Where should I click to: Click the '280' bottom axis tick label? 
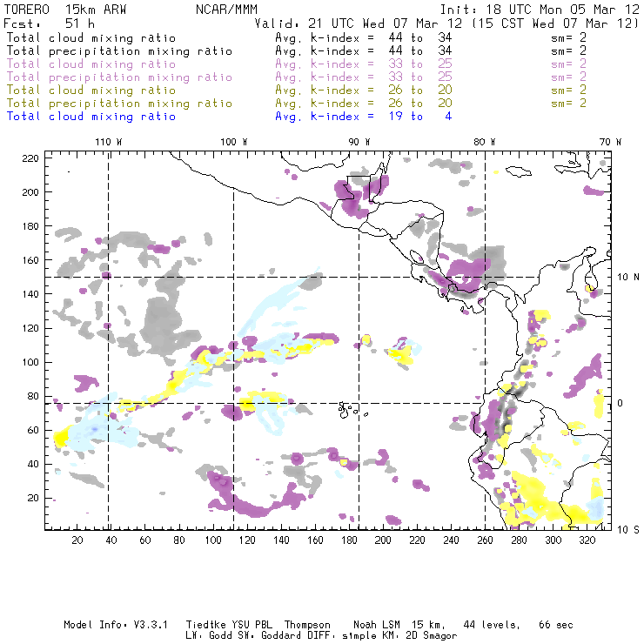pyautogui.click(x=520, y=540)
